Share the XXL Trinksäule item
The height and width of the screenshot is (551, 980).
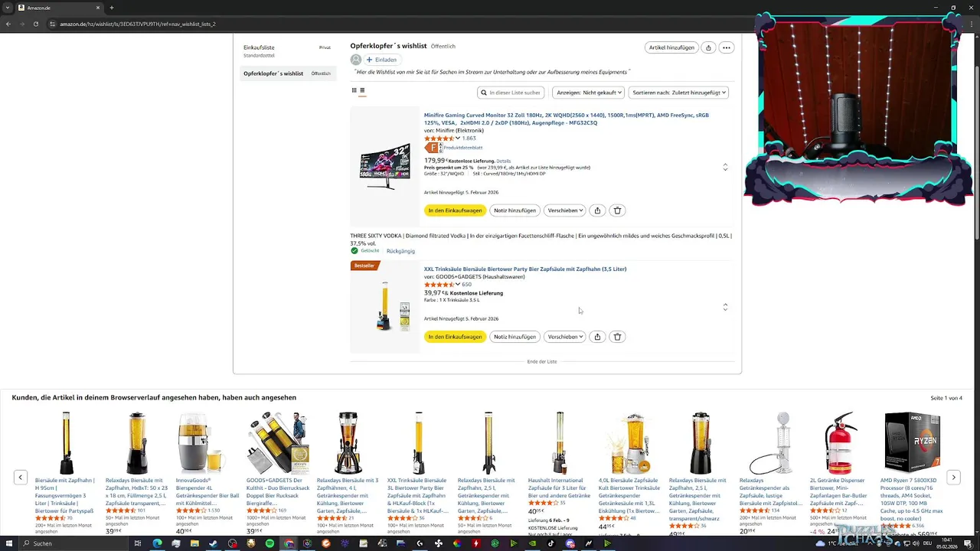pyautogui.click(x=597, y=337)
